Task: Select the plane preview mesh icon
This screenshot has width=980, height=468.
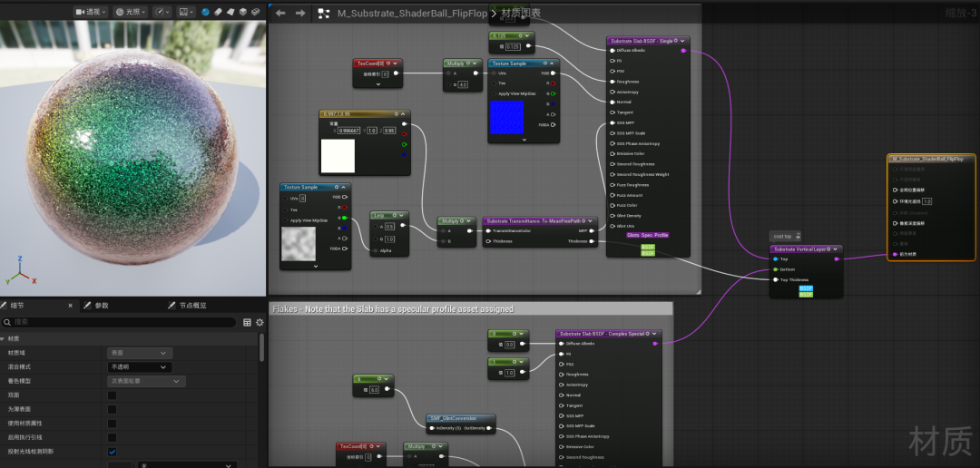Action: (x=230, y=12)
